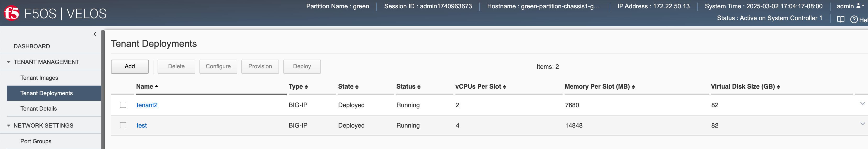Select the tenant2 row checkbox
The height and width of the screenshot is (149, 868).
[123, 105]
